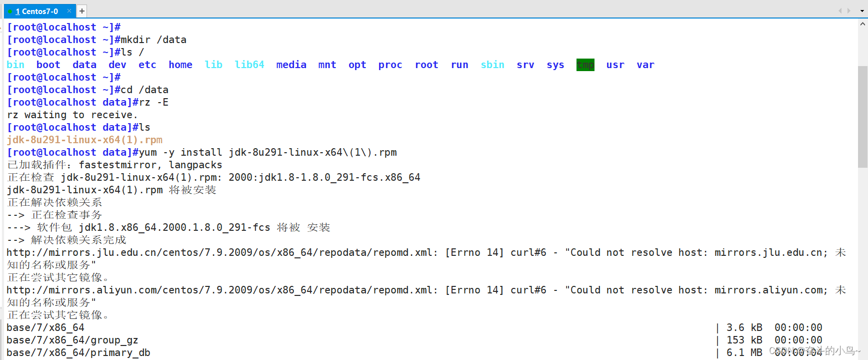
Task: Click the home directory in ls output
Action: tap(180, 65)
